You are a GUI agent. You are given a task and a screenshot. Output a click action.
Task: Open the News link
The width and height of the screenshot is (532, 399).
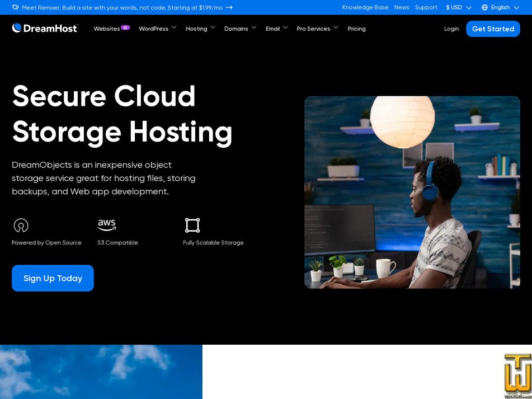pos(401,7)
